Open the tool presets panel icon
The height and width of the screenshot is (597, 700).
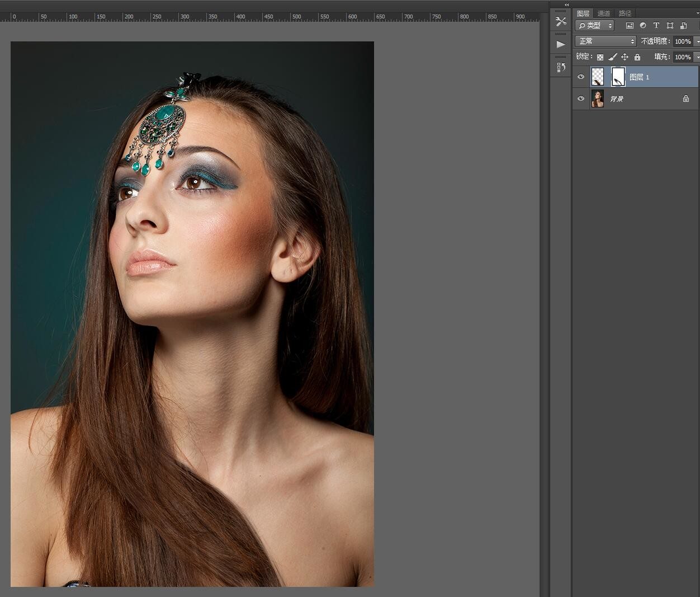(x=561, y=22)
